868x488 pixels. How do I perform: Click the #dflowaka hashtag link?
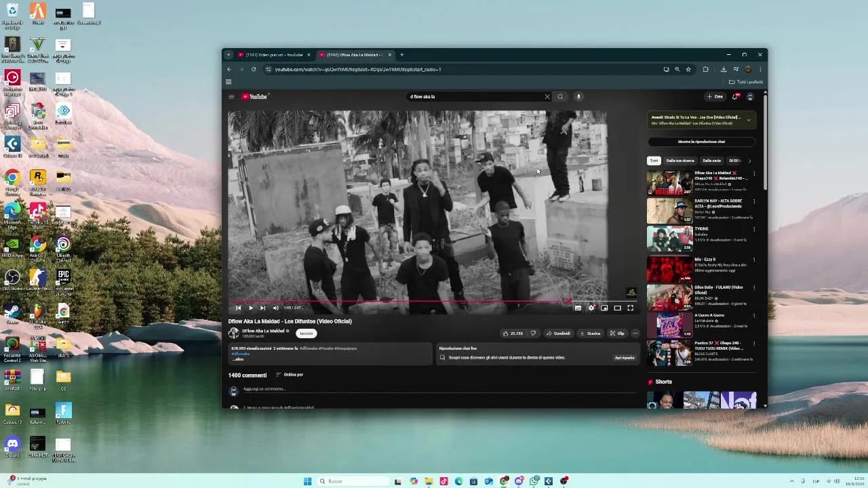pos(241,354)
